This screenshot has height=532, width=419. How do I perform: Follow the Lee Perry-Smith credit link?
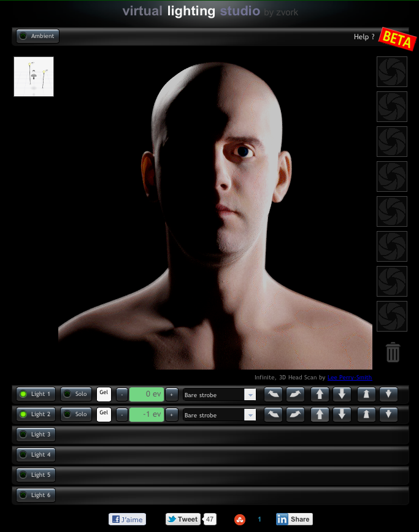point(350,378)
